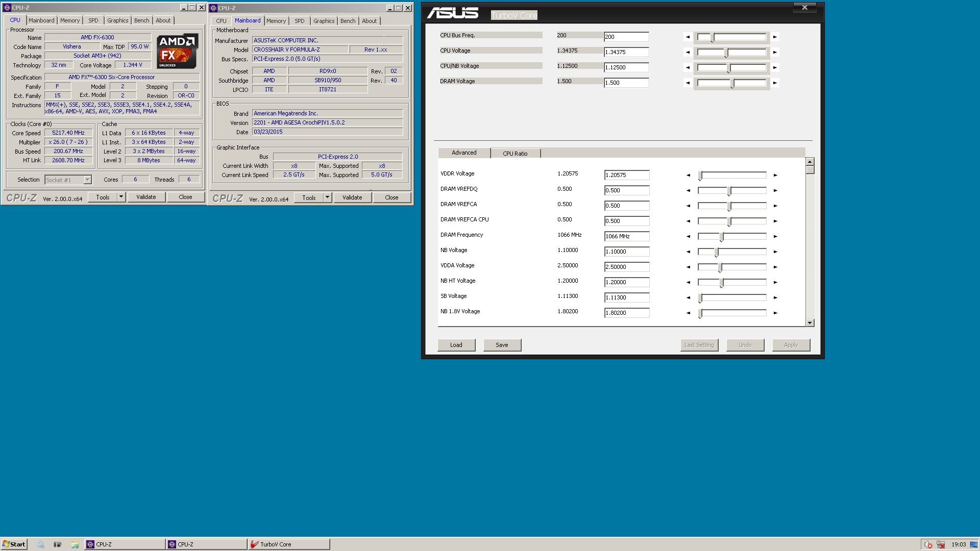Viewport: 980px width, 551px height.
Task: Expand the Tools dropdown arrow in the CPU window
Action: coord(121,197)
